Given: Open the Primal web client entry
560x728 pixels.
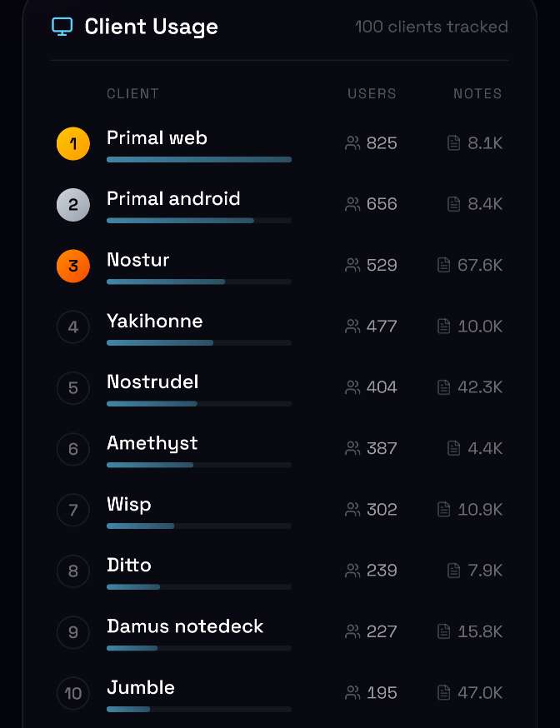Looking at the screenshot, I should 157,138.
